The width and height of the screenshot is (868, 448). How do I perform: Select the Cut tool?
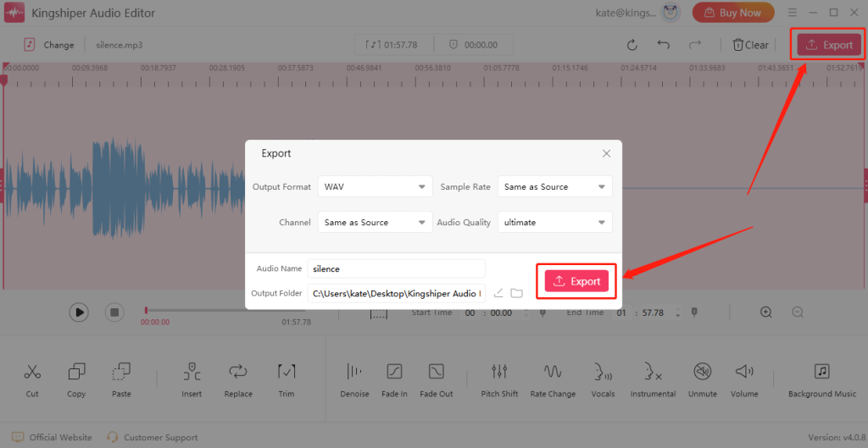pyautogui.click(x=32, y=380)
